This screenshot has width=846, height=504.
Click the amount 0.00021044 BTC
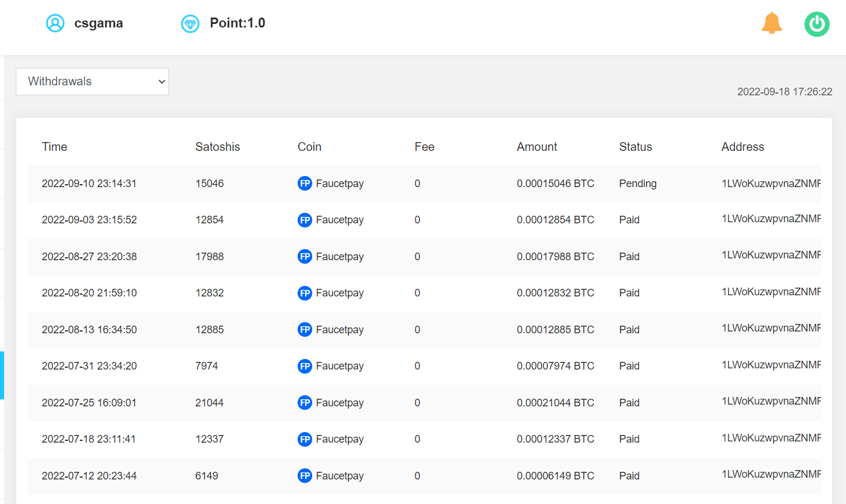[555, 403]
